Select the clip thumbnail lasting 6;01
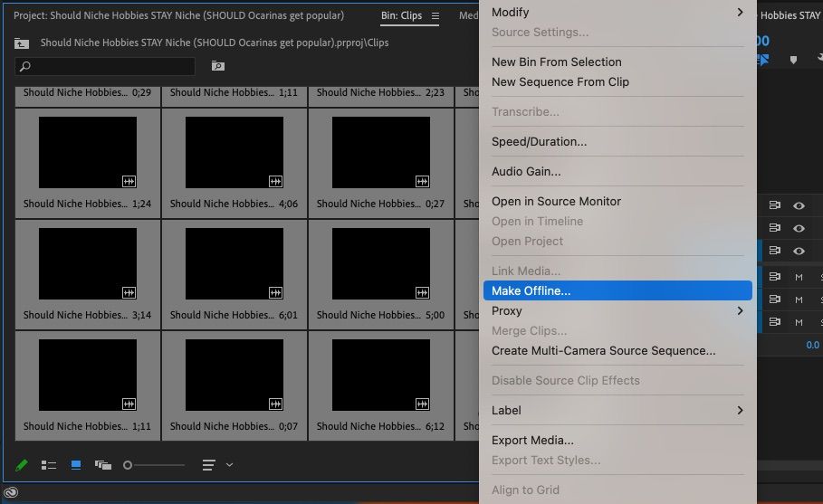823x504 pixels. (x=234, y=264)
